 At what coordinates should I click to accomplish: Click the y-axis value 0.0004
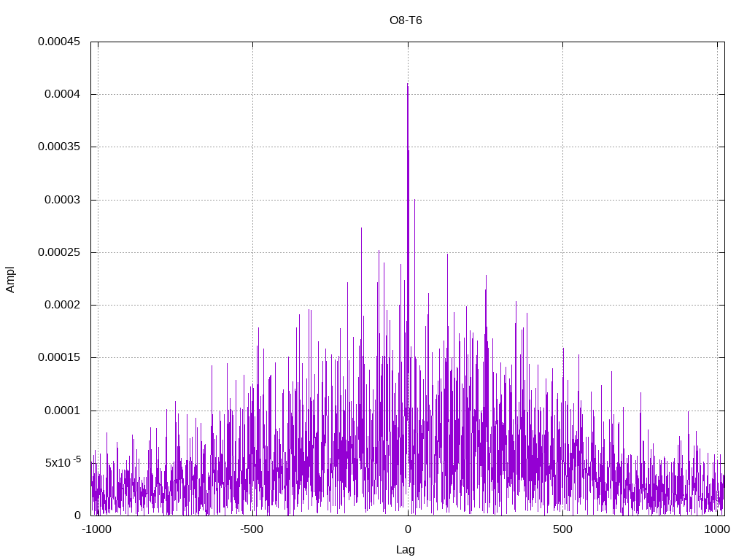tap(63, 94)
